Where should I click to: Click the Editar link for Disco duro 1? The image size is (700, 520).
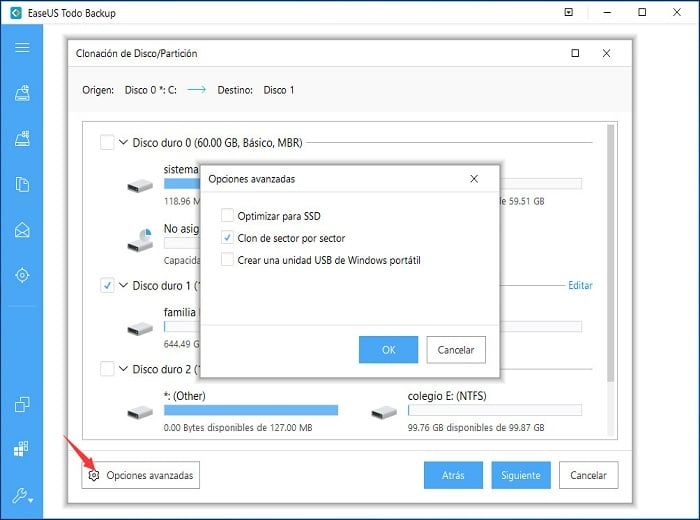tap(580, 285)
